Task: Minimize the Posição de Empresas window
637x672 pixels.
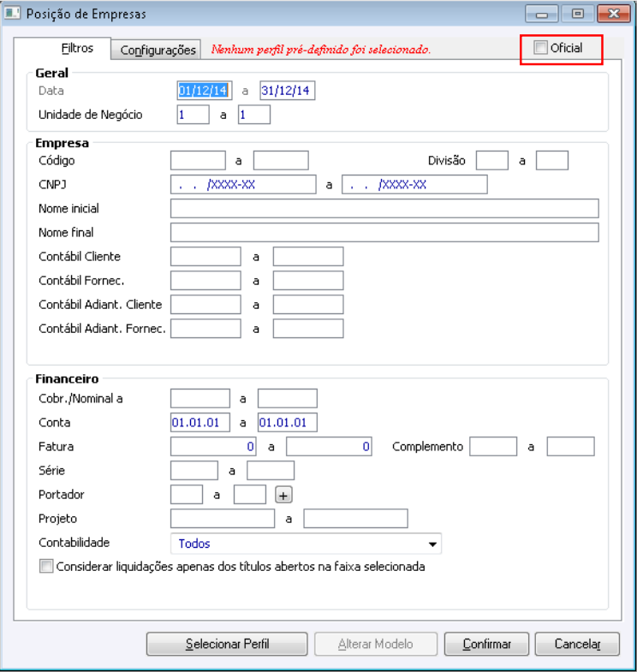Action: pyautogui.click(x=541, y=14)
